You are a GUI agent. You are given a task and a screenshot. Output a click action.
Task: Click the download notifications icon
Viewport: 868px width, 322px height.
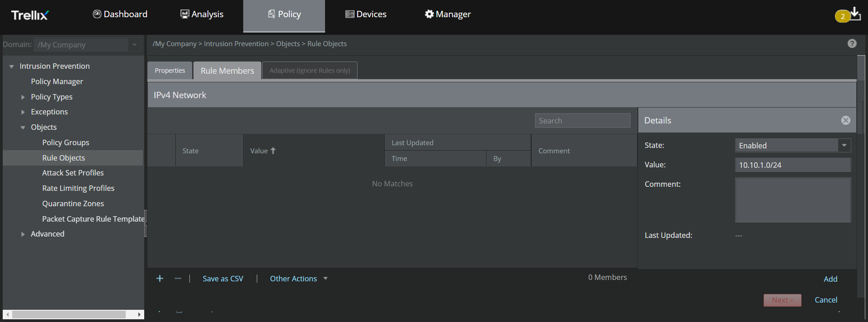(855, 13)
